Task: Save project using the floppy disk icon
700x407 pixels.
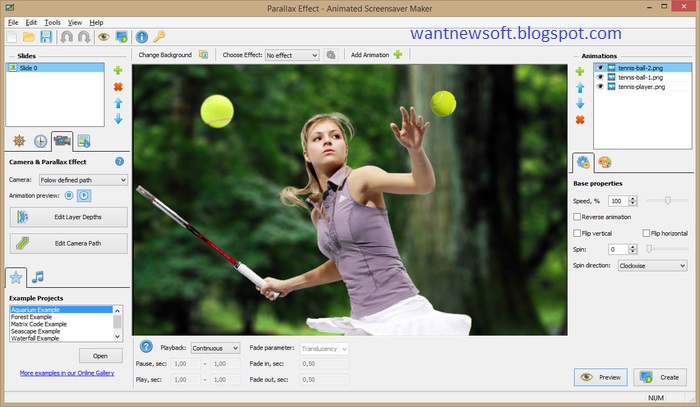Action: [46, 37]
